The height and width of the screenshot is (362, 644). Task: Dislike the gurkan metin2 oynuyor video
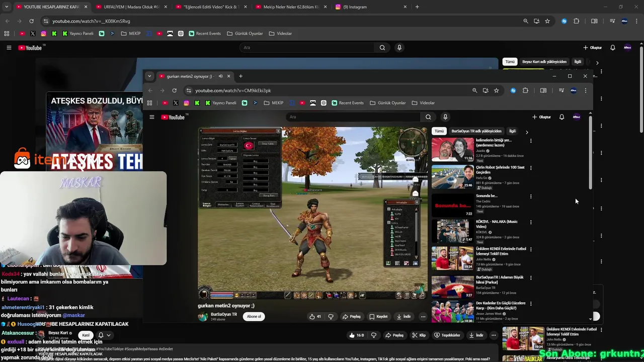click(x=331, y=316)
